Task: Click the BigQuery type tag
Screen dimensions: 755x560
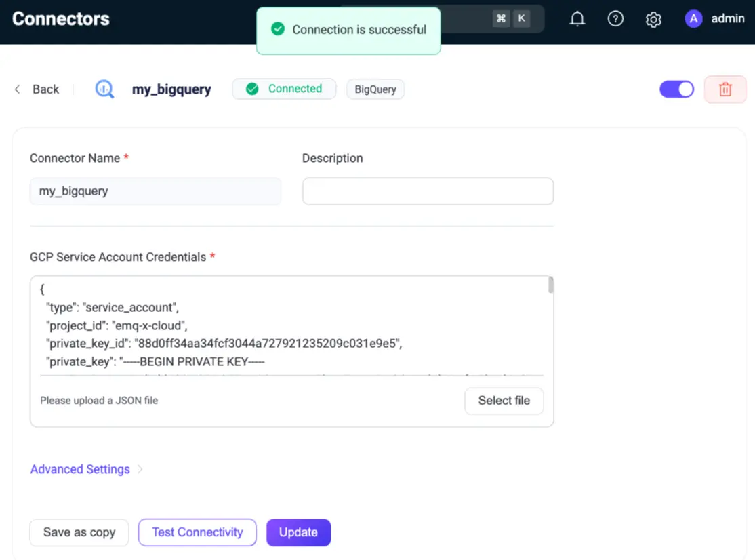Action: coord(375,89)
